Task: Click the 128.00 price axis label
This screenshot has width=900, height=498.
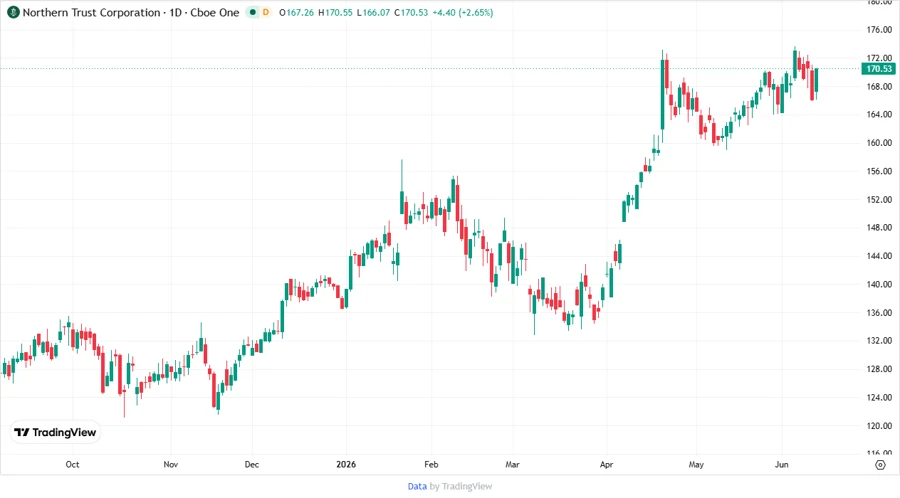Action: tap(879, 369)
